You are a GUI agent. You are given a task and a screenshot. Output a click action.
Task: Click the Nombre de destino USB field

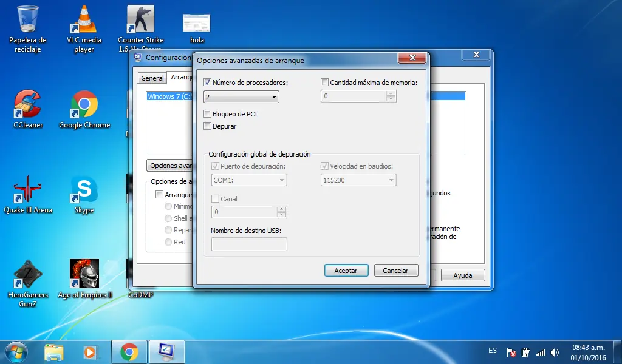pos(249,244)
